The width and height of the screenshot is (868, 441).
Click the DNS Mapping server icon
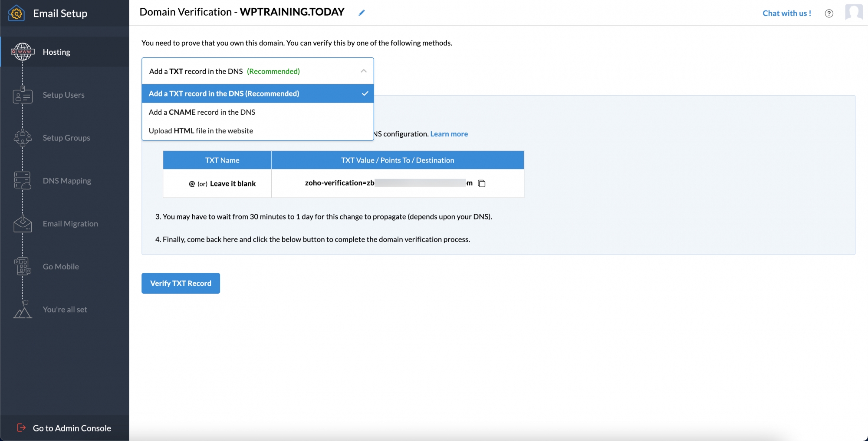click(23, 181)
